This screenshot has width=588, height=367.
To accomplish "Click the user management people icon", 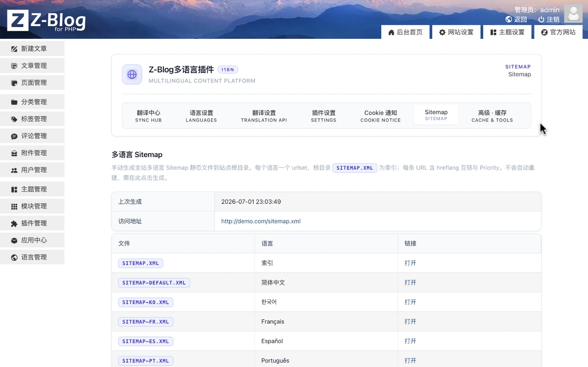I will (14, 170).
